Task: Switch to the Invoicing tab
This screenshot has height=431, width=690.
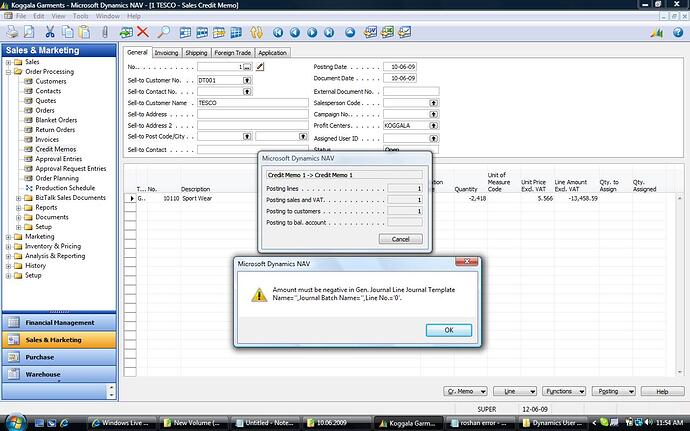Action: (166, 53)
